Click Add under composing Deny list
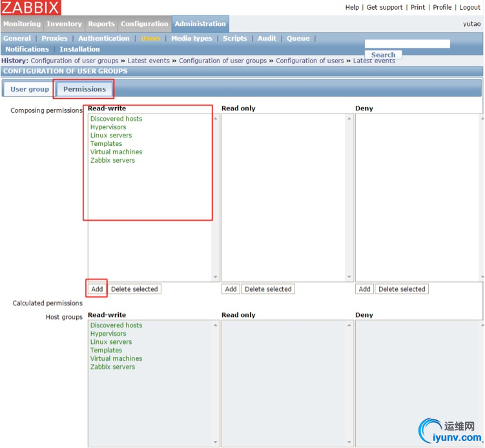The width and height of the screenshot is (485, 448). click(x=364, y=289)
